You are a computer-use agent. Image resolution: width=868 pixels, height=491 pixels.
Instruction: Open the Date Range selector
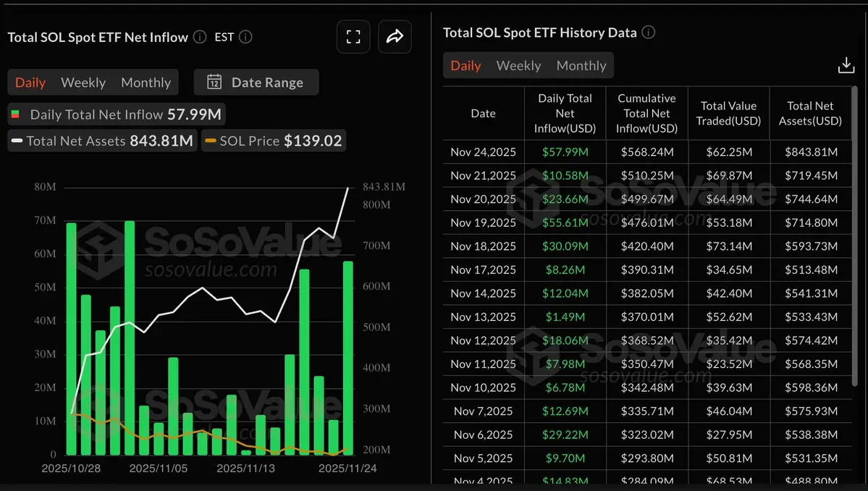[x=256, y=82]
